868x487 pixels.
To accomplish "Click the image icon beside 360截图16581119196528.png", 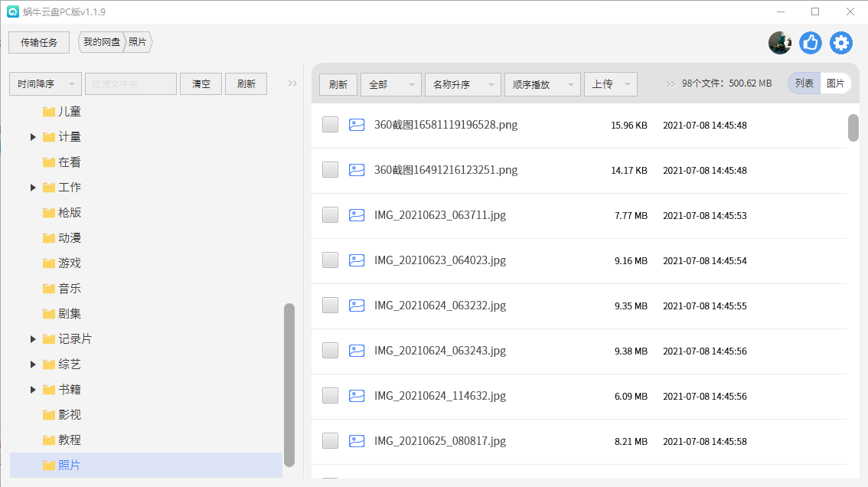I will [x=357, y=124].
